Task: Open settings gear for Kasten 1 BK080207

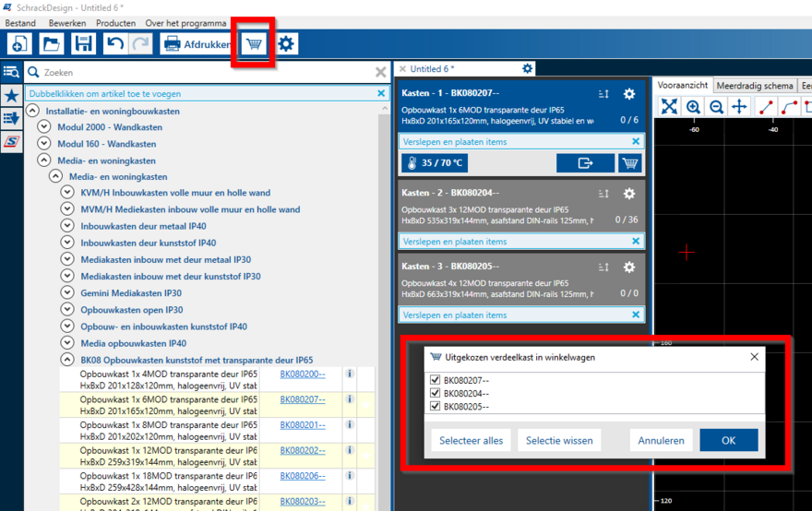Action: tap(629, 94)
